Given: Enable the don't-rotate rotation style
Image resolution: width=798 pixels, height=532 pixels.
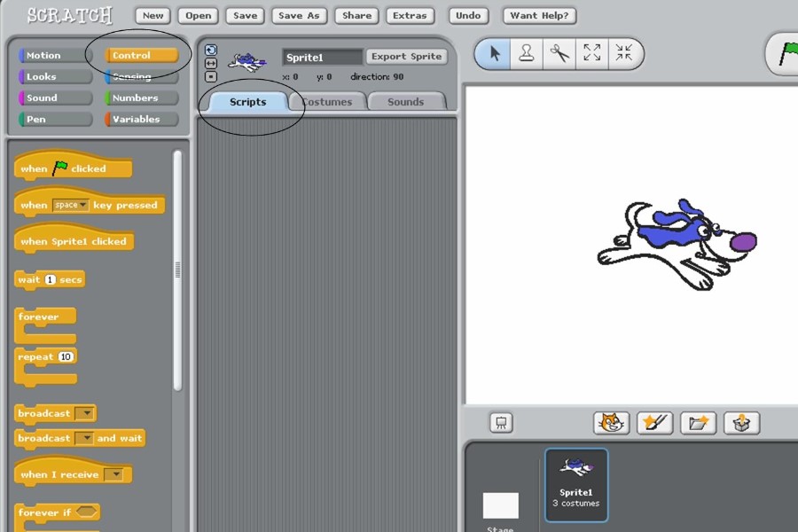Looking at the screenshot, I should [211, 76].
